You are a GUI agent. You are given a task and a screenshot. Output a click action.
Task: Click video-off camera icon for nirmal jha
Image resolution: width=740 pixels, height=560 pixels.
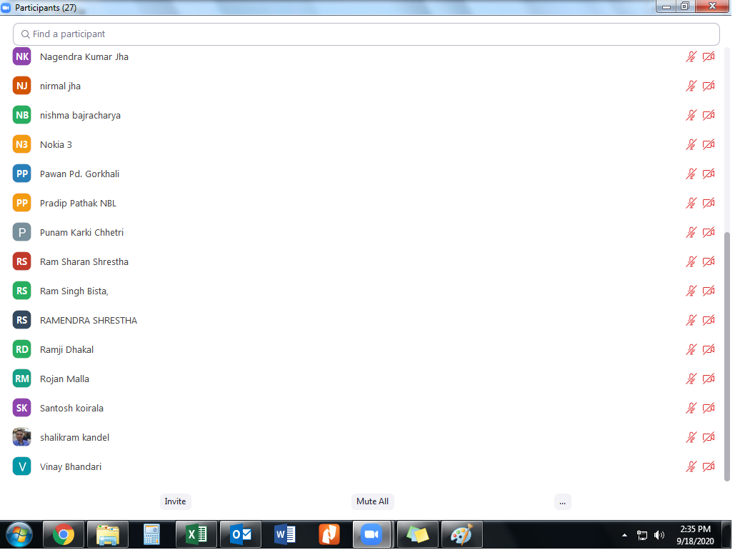point(709,86)
